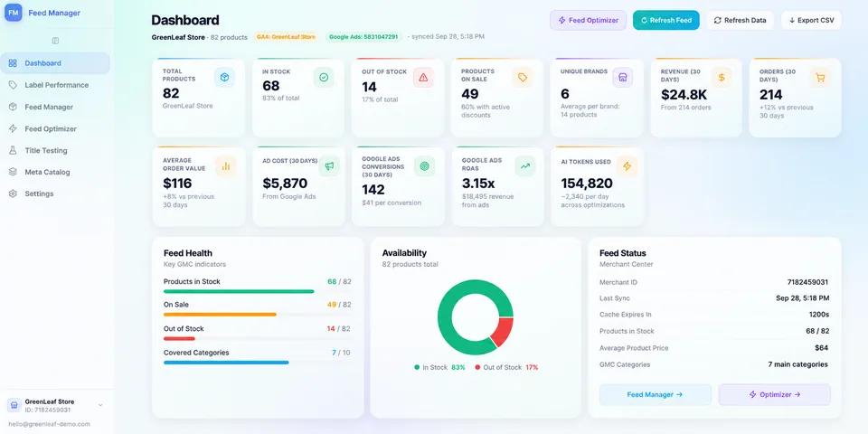
Task: Click the Label Performance tag icon
Action: coord(13,85)
